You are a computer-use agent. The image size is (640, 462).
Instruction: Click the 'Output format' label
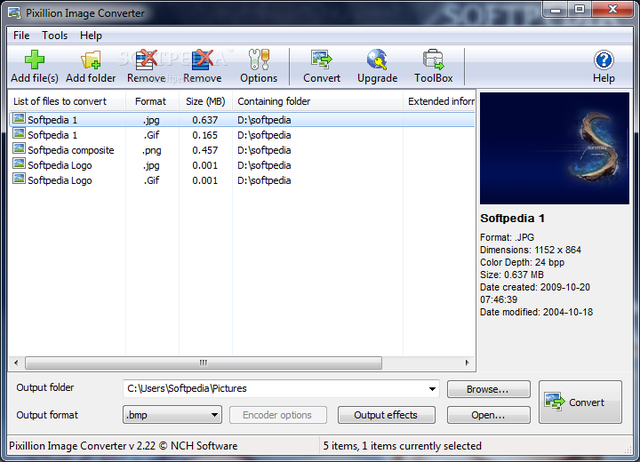[47, 415]
